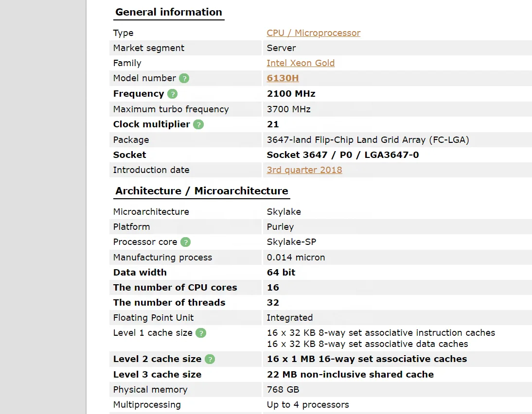Click the Socket 3647 / P0 / LGA3647-0 text
This screenshot has width=532, height=414.
click(343, 155)
